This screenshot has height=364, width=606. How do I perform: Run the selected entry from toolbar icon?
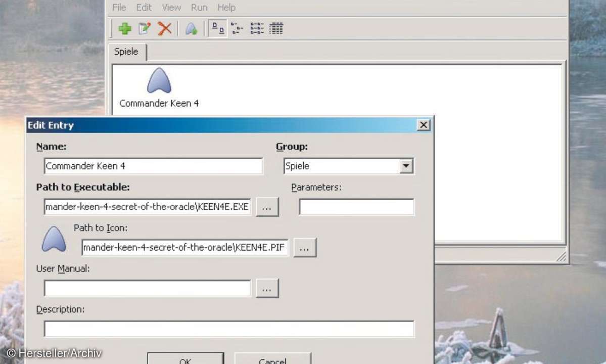tap(192, 29)
